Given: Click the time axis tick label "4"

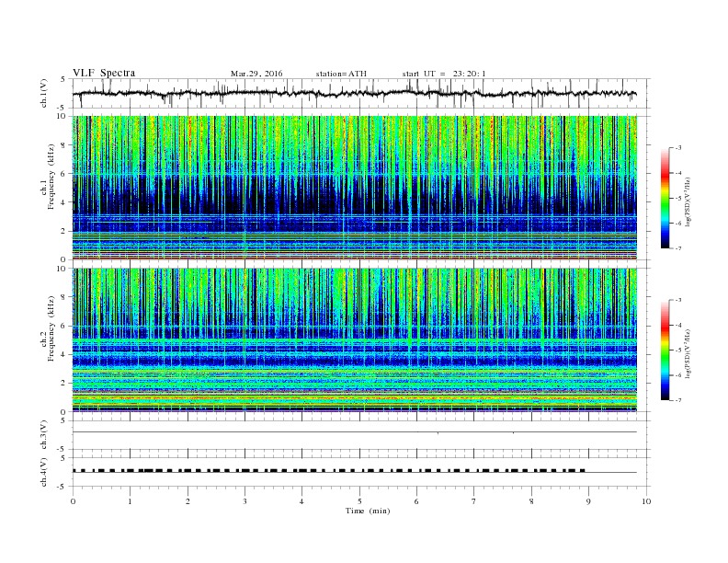Looking at the screenshot, I should (x=301, y=501).
